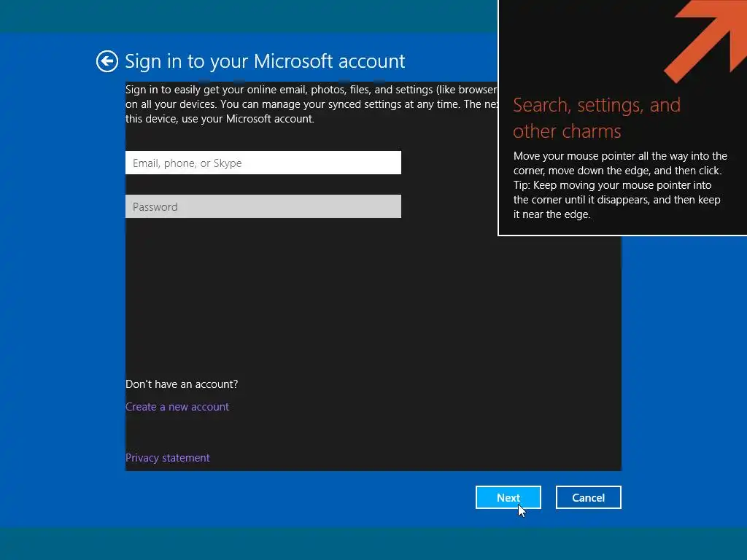The height and width of the screenshot is (560, 747).
Task: Click the Cancel button
Action: (x=589, y=497)
